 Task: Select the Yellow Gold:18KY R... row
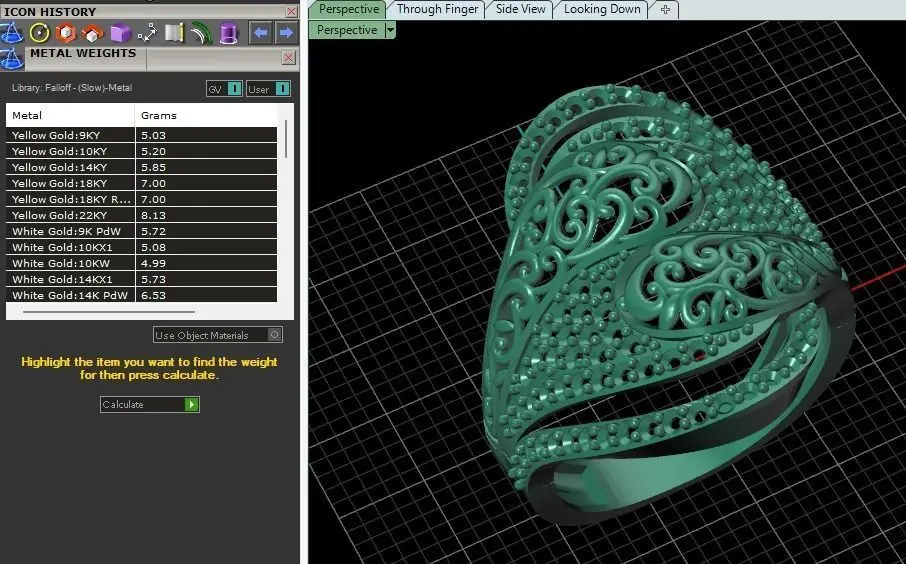point(142,199)
